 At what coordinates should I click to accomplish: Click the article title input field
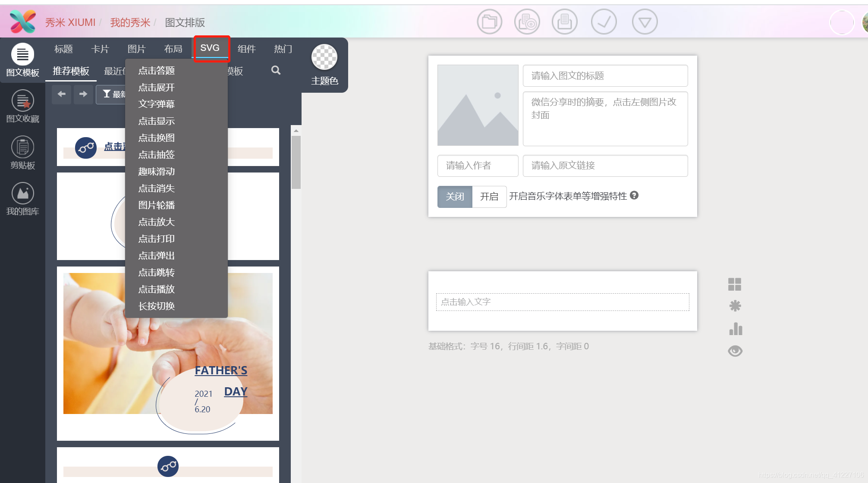pos(605,76)
